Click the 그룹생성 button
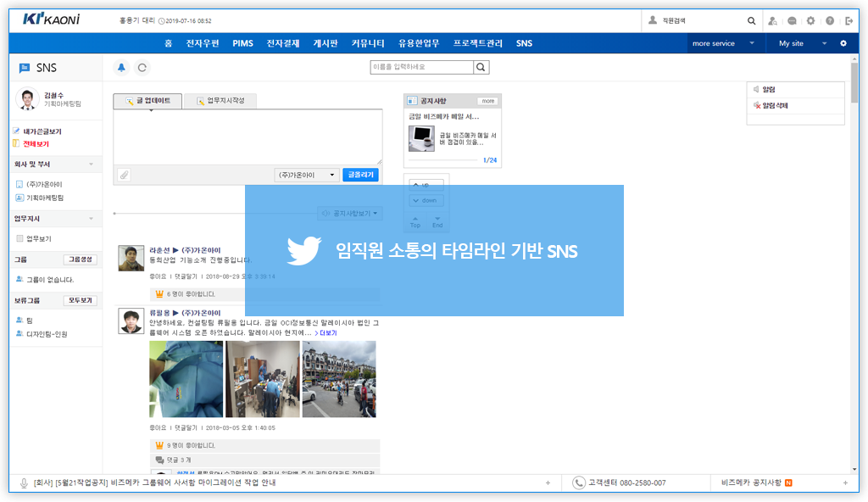 click(80, 259)
